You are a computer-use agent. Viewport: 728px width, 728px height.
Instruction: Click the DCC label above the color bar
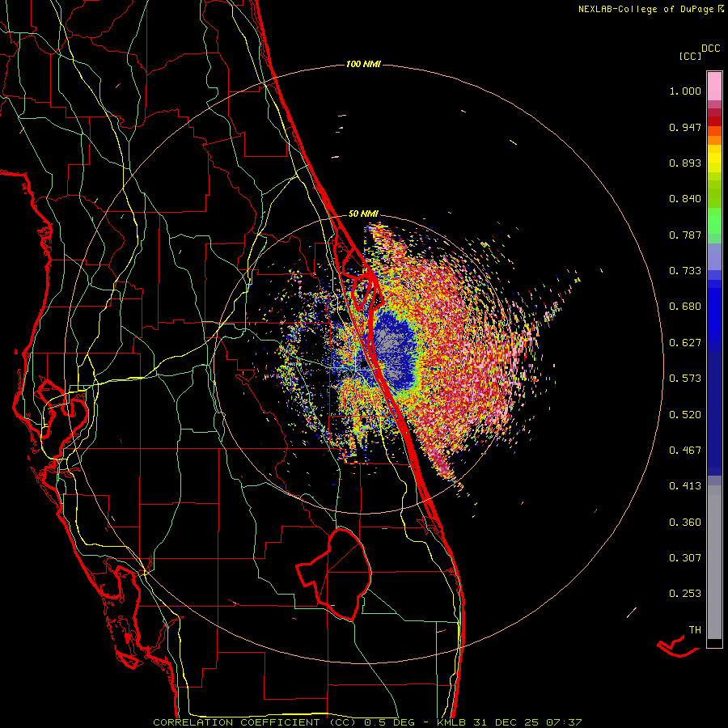click(710, 49)
